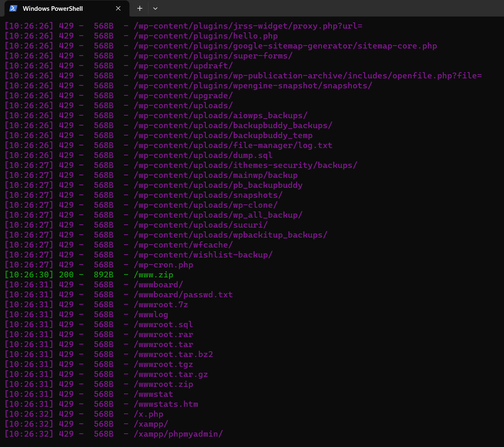Select the 892B size value

pyautogui.click(x=103, y=275)
